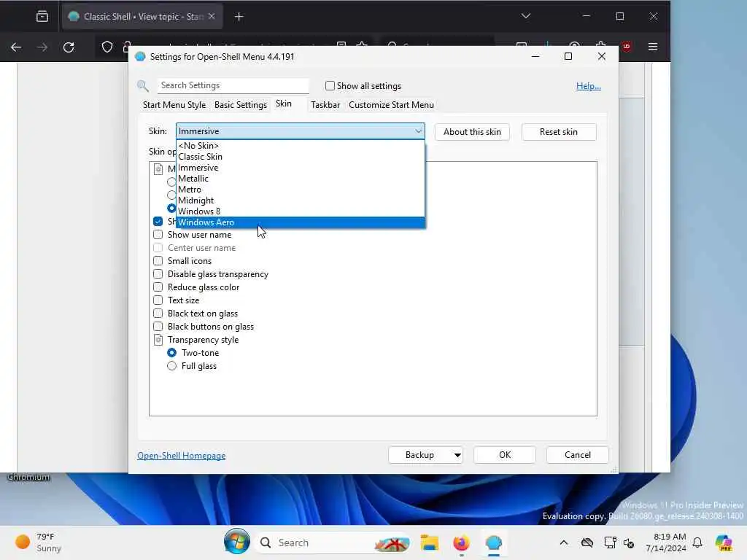Enable Black buttons on glass
747x560 pixels.
pyautogui.click(x=158, y=327)
